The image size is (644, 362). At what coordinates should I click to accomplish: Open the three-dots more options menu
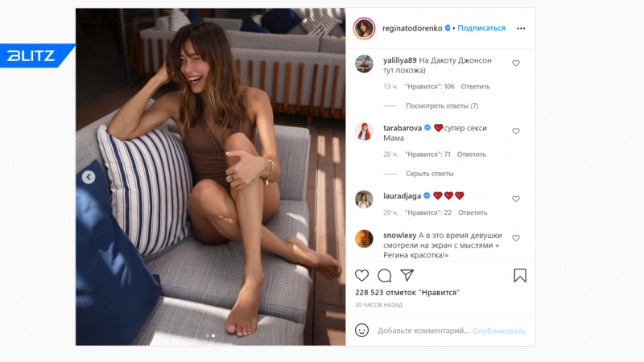pyautogui.click(x=521, y=28)
